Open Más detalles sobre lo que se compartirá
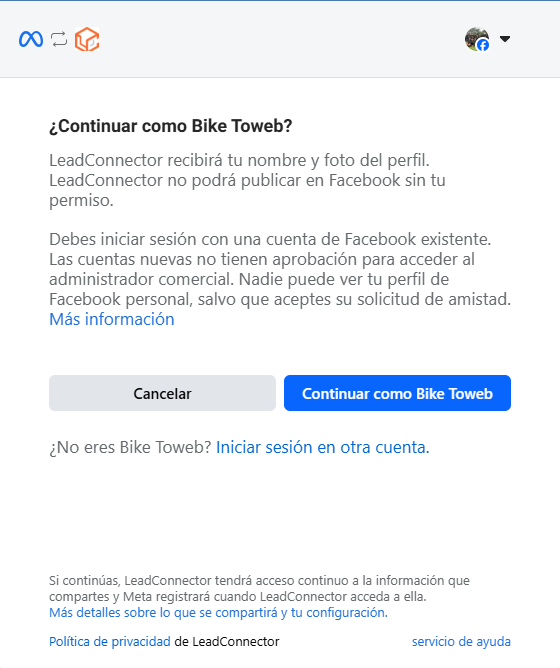The width and height of the screenshot is (560, 668). (218, 613)
